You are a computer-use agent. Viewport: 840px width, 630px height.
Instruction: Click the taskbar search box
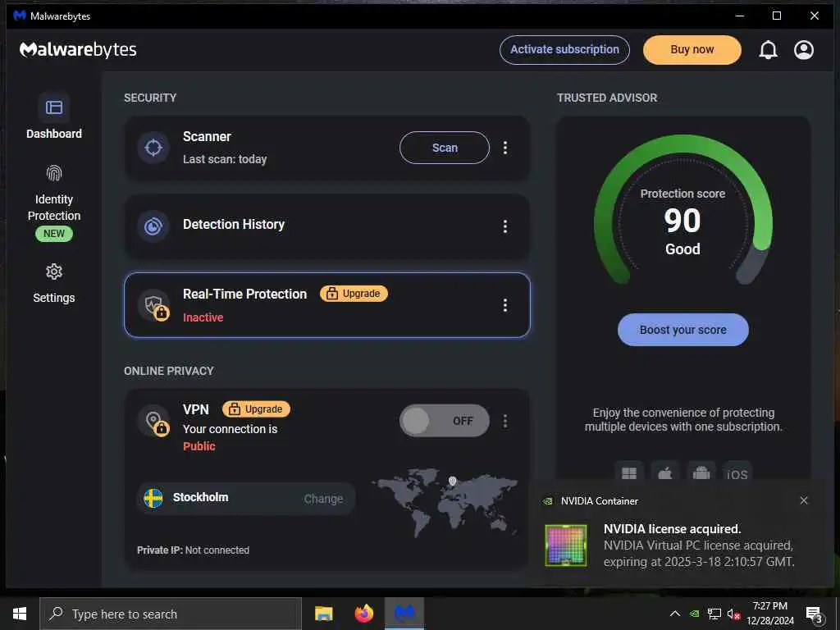click(x=171, y=614)
